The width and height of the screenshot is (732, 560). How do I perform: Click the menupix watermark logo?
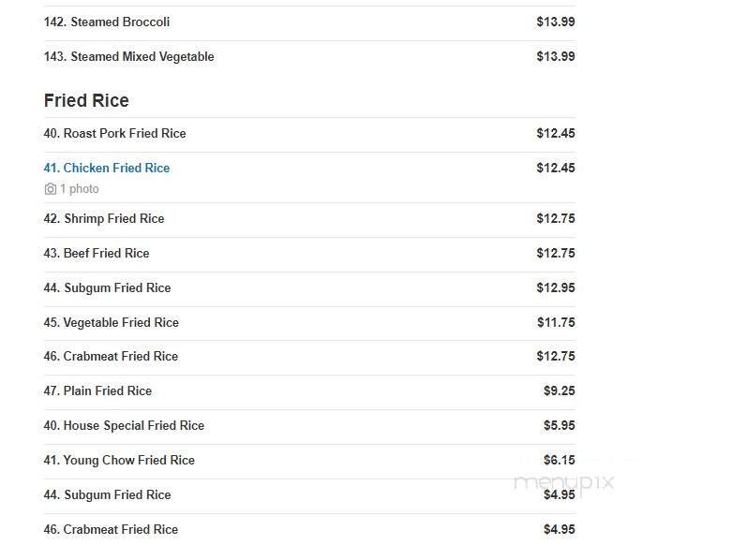[x=564, y=482]
